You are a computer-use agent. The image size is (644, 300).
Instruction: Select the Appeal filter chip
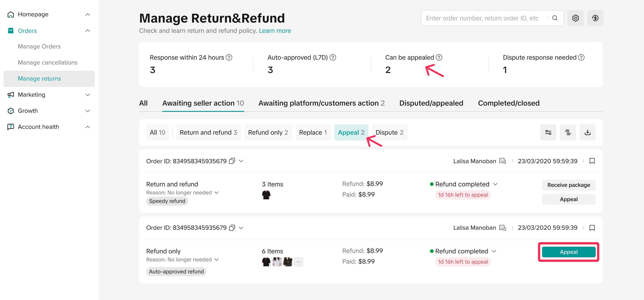[351, 132]
